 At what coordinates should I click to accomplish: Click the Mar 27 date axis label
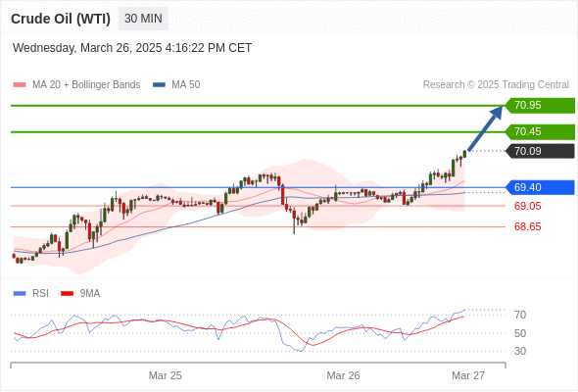pyautogui.click(x=468, y=375)
